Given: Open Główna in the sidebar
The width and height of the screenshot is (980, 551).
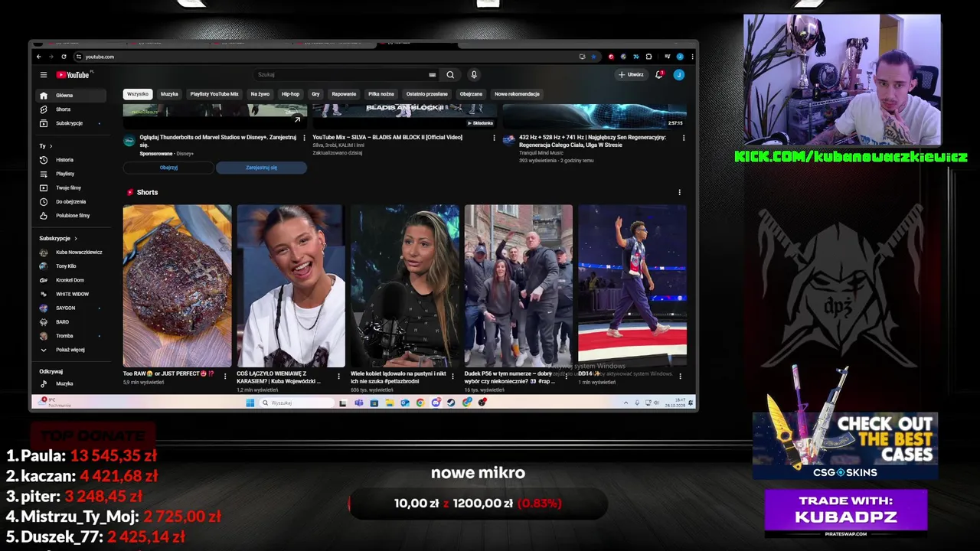Looking at the screenshot, I should pyautogui.click(x=73, y=96).
